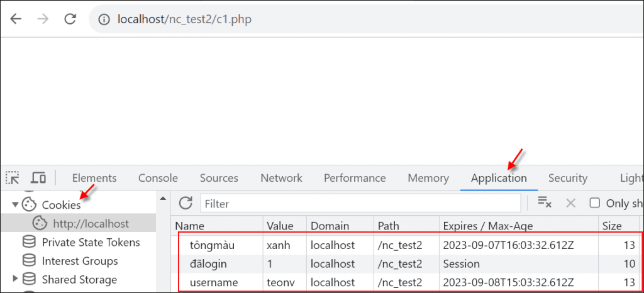Select the tôngmàu cookie name
This screenshot has width=644, height=293.
click(212, 245)
